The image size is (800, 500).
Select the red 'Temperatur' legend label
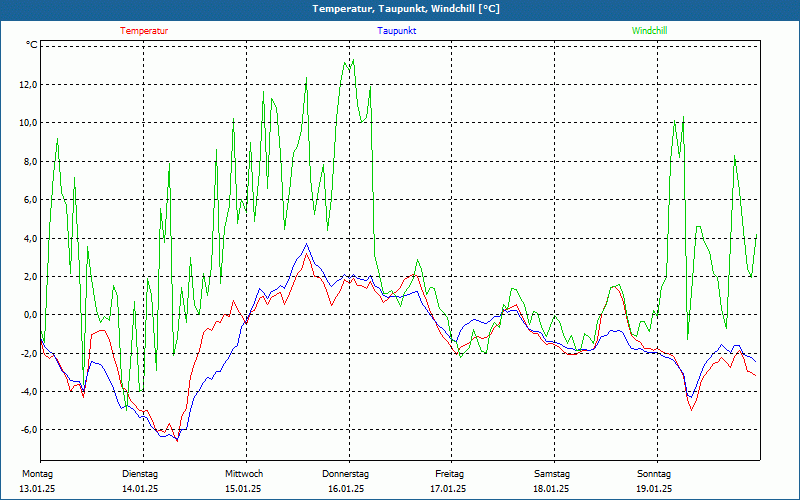(x=144, y=31)
